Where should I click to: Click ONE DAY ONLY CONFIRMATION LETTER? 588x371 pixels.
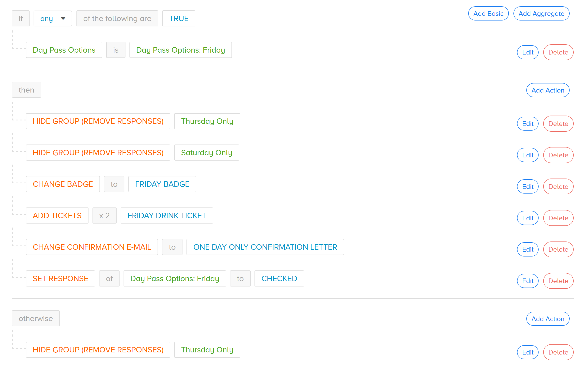[265, 247]
